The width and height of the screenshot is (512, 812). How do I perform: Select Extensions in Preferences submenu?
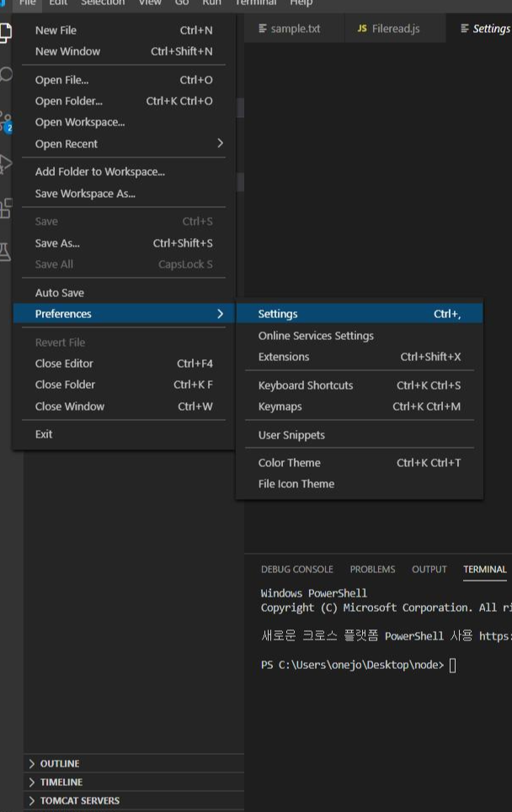pos(359,356)
